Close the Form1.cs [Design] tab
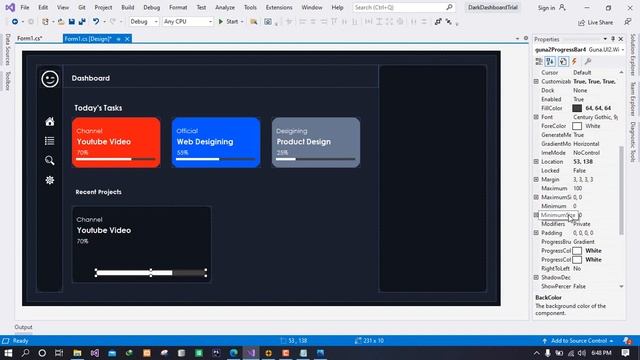The width and height of the screenshot is (640, 360). click(127, 39)
